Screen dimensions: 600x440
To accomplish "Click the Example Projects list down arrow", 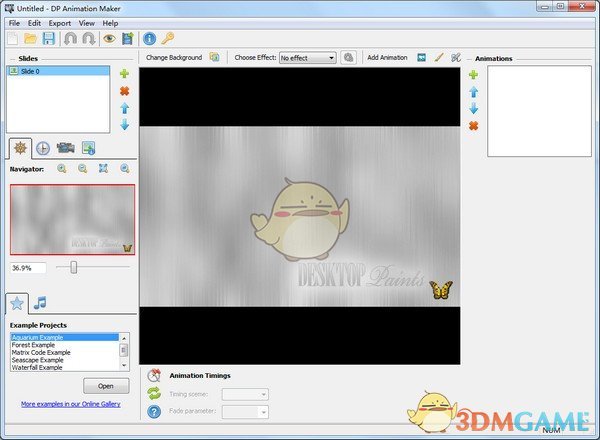I will (x=124, y=365).
